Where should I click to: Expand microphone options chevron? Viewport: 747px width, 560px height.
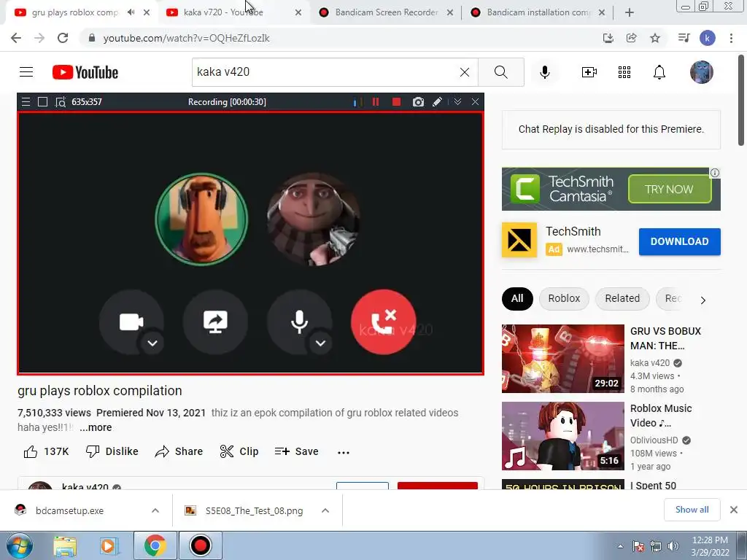coord(321,343)
